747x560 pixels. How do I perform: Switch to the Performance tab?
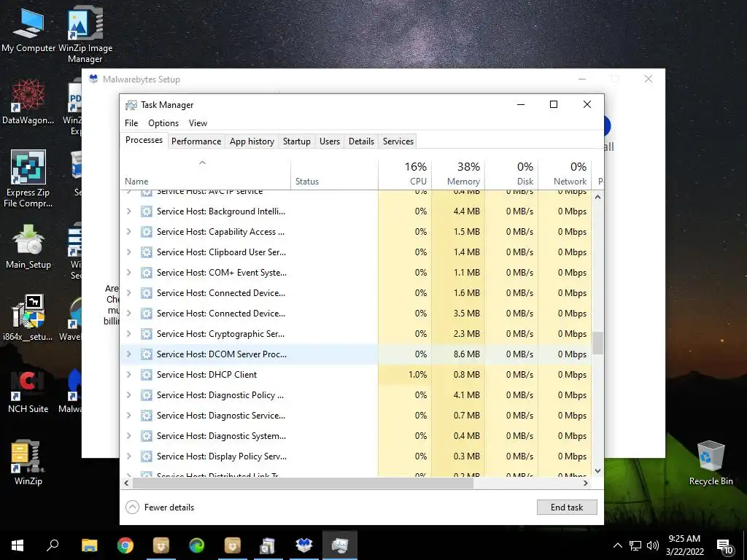click(196, 141)
